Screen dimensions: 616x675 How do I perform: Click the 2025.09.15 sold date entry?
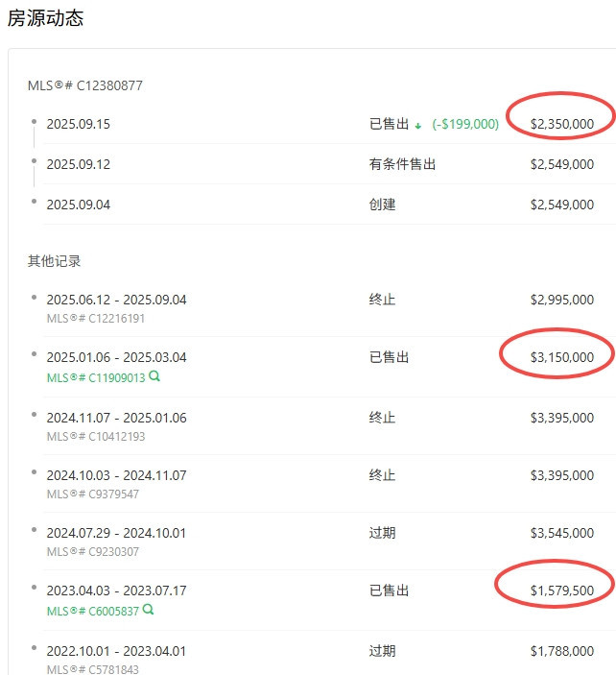coord(78,124)
